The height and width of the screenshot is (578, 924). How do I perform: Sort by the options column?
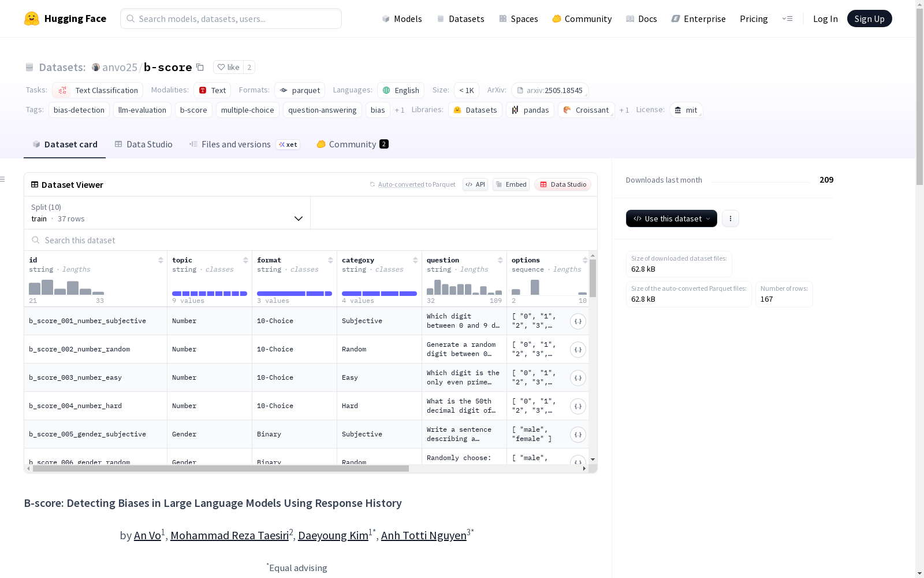tap(585, 260)
